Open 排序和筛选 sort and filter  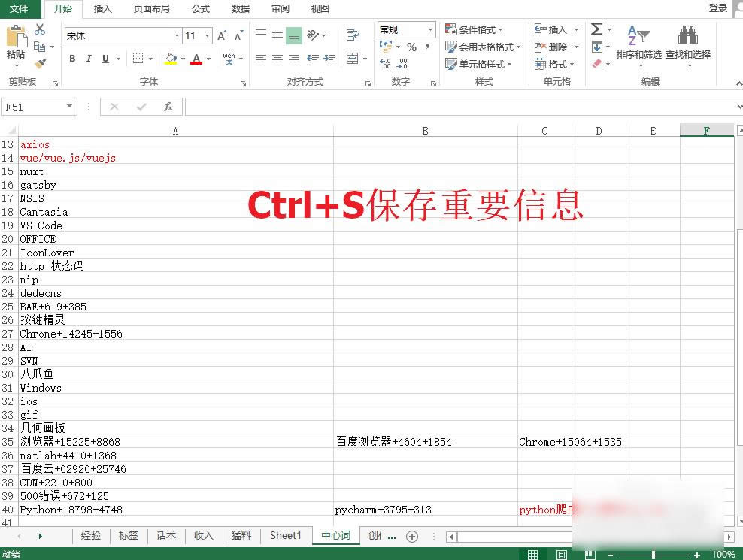click(638, 45)
